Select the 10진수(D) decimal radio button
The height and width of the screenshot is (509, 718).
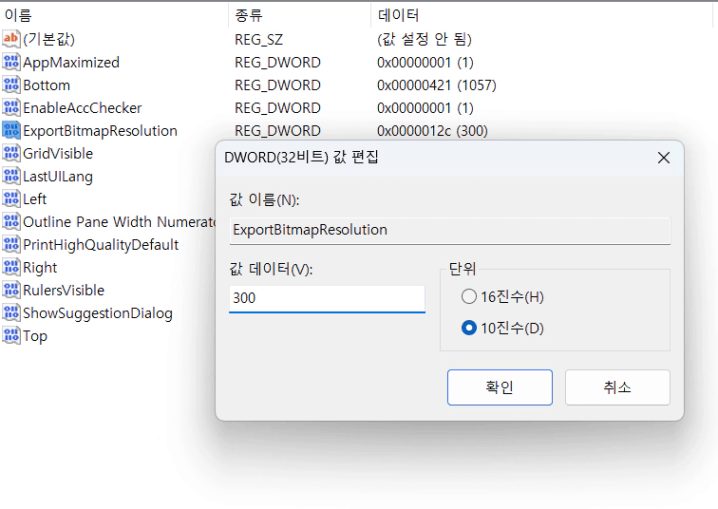pyautogui.click(x=469, y=328)
